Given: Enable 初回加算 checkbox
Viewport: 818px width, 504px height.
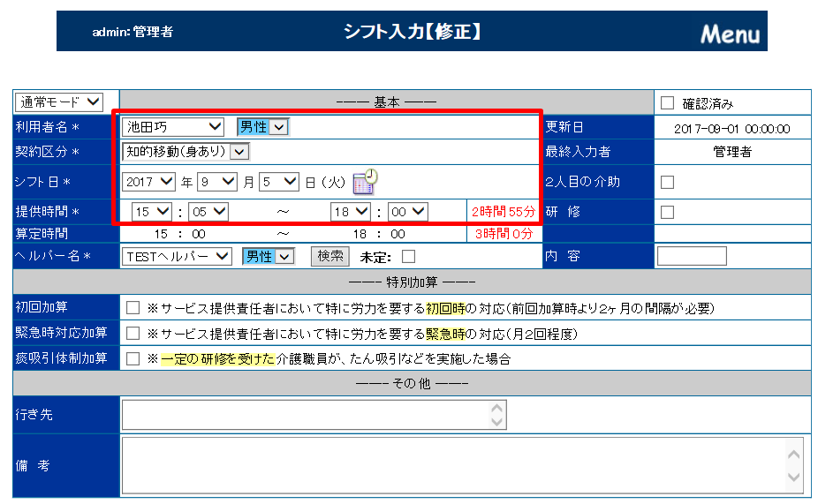Looking at the screenshot, I should (133, 308).
